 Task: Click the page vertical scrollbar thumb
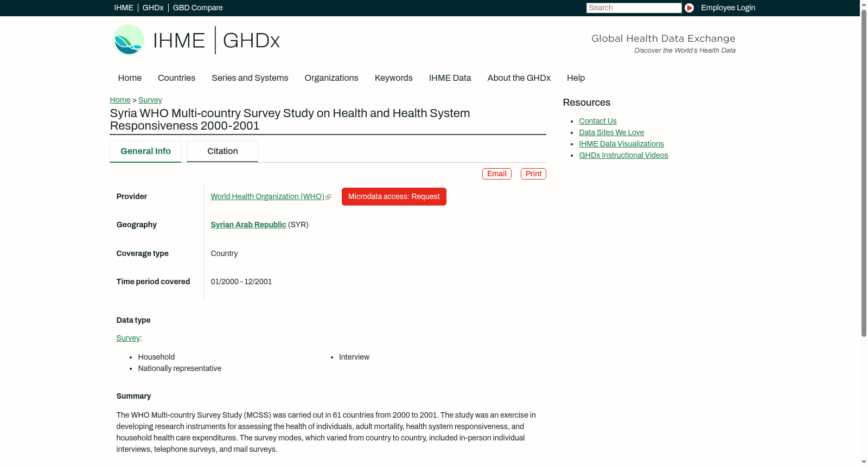coord(864,174)
